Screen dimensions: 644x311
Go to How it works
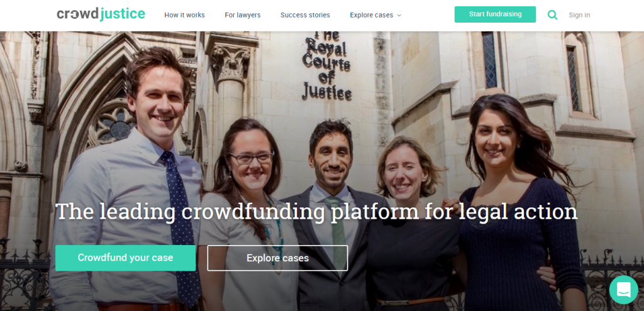(x=184, y=15)
